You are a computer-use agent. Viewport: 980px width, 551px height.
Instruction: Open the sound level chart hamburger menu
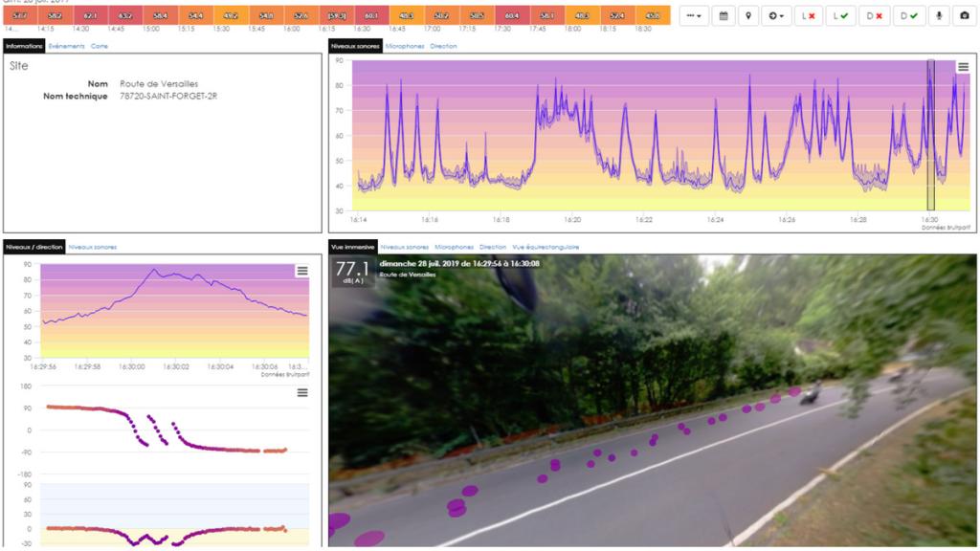pyautogui.click(x=963, y=67)
